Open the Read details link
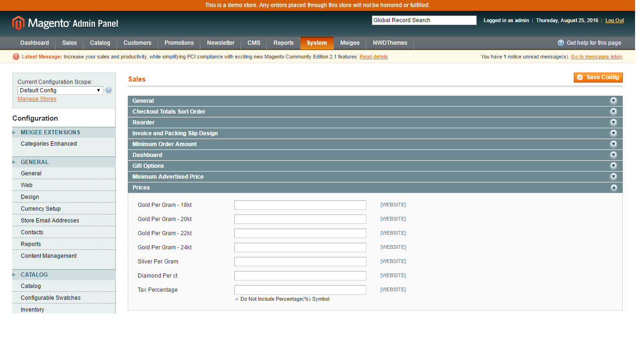 point(374,57)
